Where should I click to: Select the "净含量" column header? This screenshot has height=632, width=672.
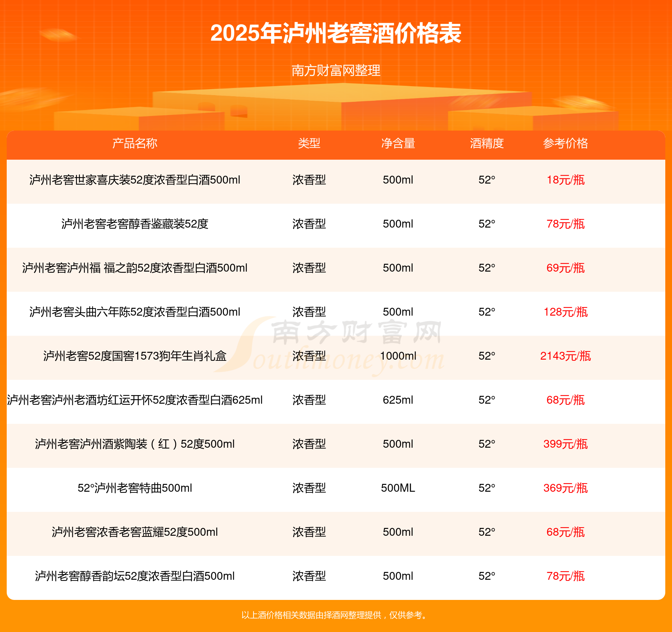[x=398, y=143]
